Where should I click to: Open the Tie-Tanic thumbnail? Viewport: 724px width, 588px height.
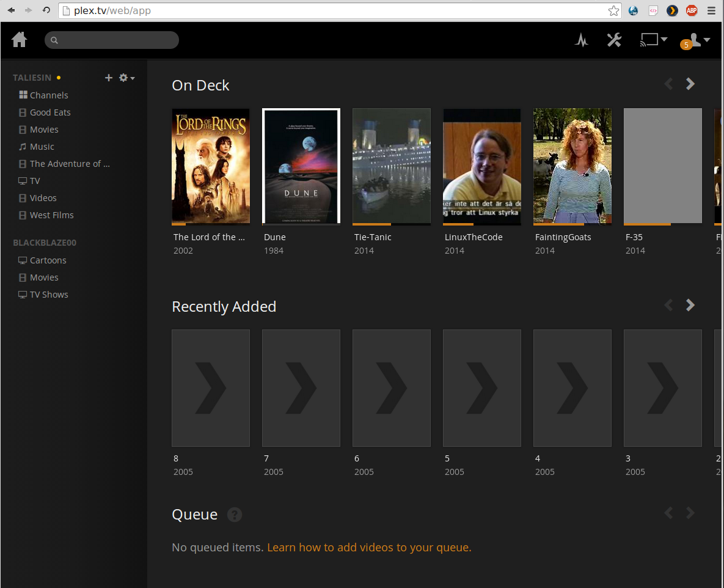pos(392,166)
